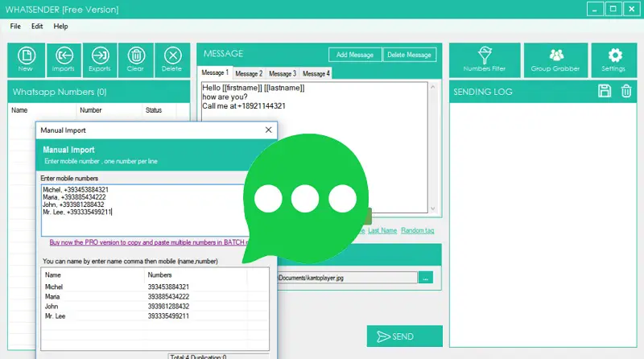Clear the numbers list with Clear icon
This screenshot has height=359, width=644.
pos(136,60)
